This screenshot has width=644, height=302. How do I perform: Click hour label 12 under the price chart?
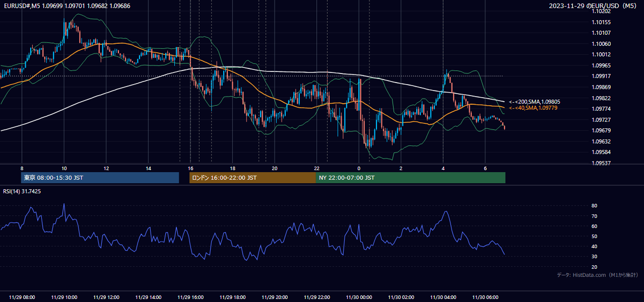pyautogui.click(x=106, y=168)
